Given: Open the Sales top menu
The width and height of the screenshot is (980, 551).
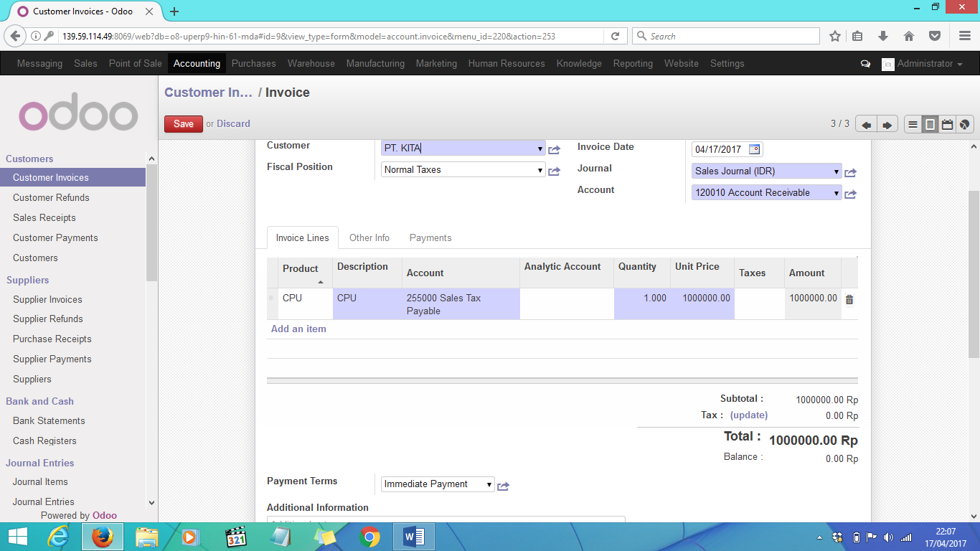Looking at the screenshot, I should (x=85, y=63).
